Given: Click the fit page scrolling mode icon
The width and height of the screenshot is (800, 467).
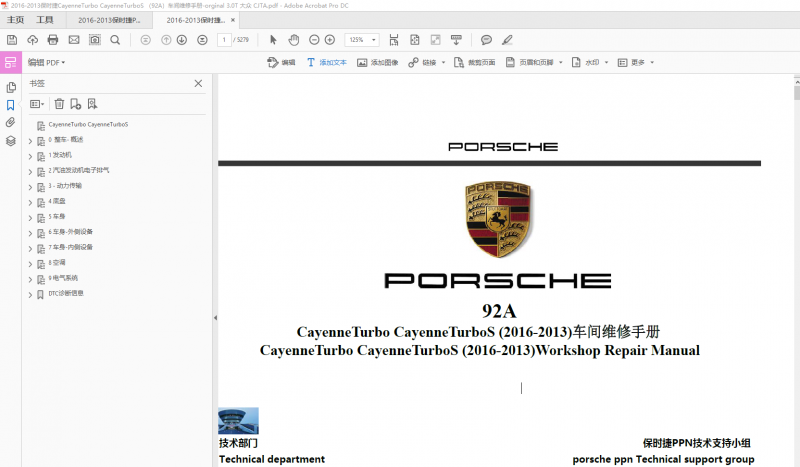Looking at the screenshot, I should pyautogui.click(x=394, y=40).
